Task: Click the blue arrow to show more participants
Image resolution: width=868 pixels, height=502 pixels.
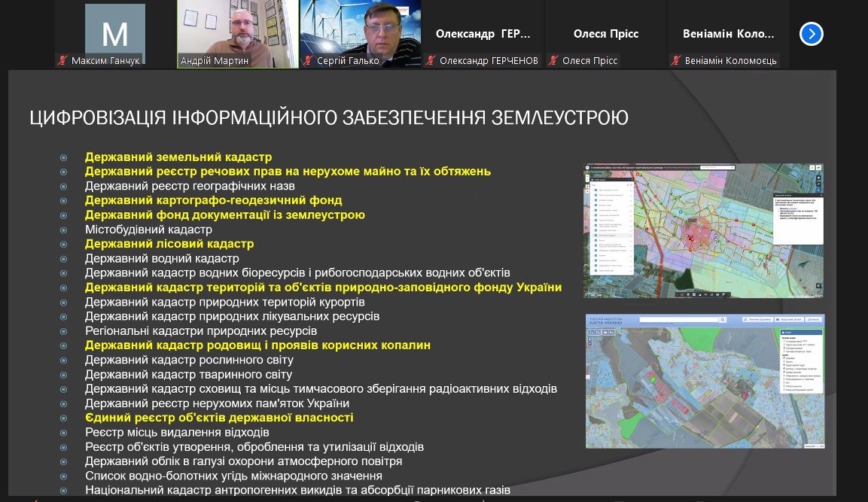Action: pyautogui.click(x=809, y=33)
